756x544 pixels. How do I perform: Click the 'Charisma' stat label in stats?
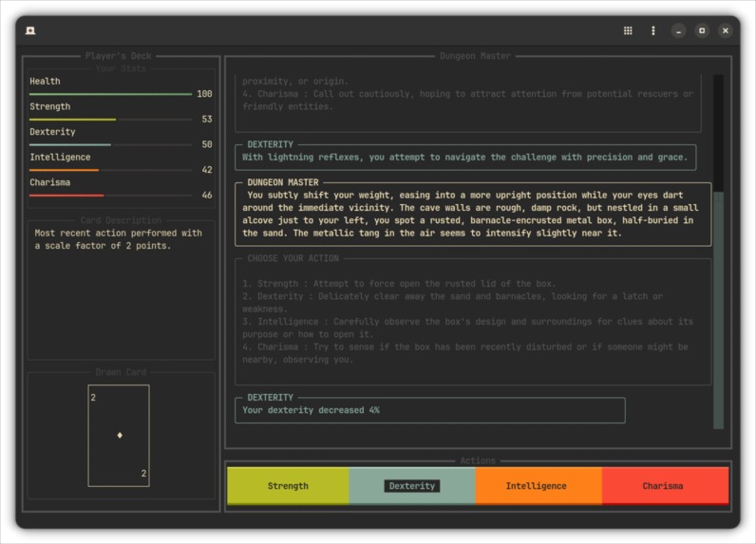pos(49,182)
